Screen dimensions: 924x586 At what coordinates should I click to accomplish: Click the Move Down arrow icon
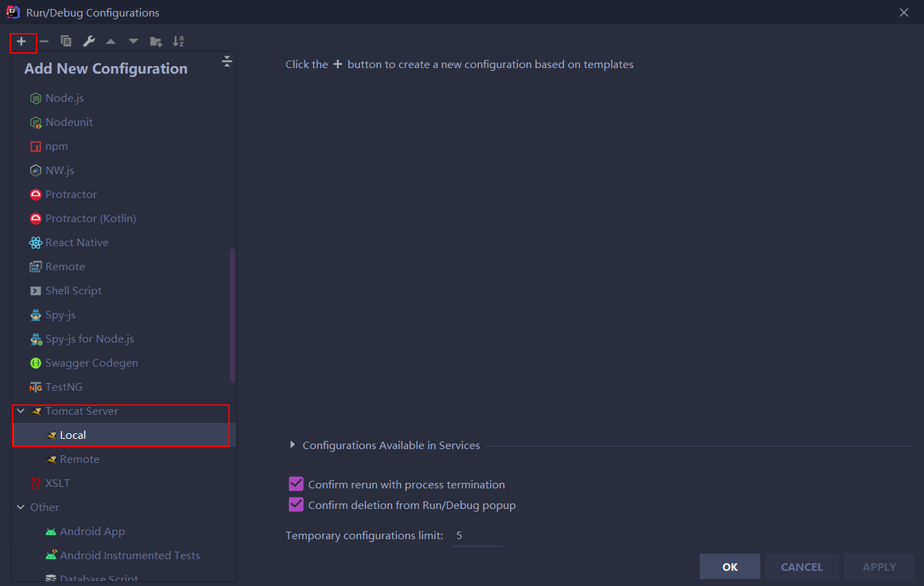pos(133,41)
